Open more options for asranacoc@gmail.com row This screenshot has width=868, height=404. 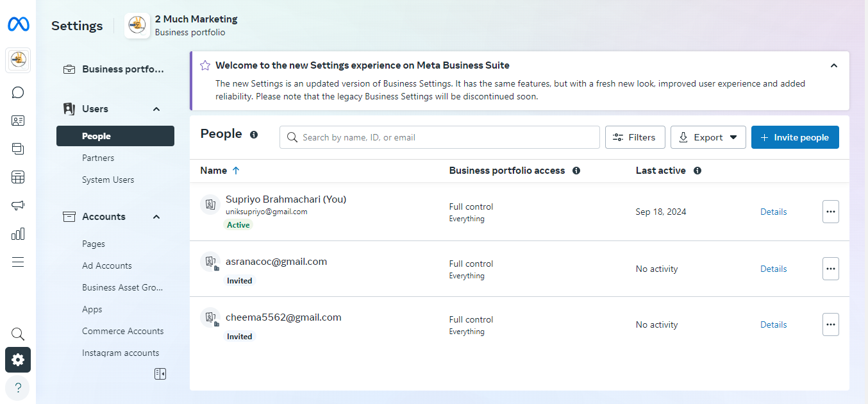[x=830, y=269]
